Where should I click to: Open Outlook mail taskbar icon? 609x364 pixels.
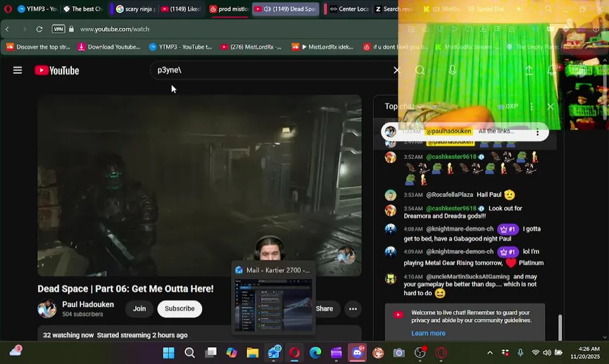(274, 352)
